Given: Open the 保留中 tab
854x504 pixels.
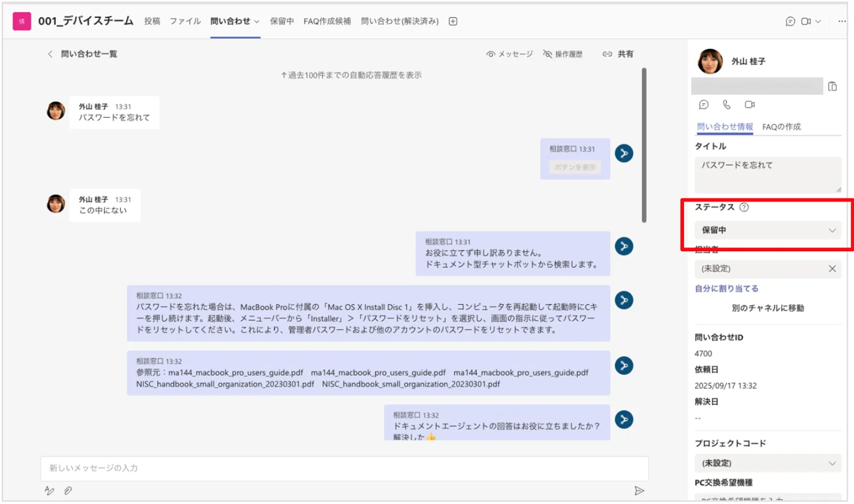Looking at the screenshot, I should [282, 21].
